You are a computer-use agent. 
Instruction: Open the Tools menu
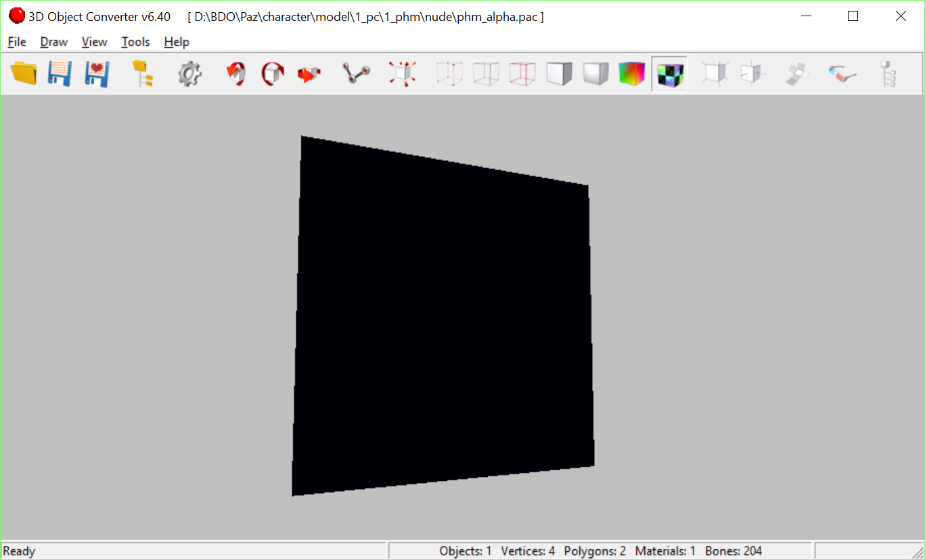click(135, 42)
